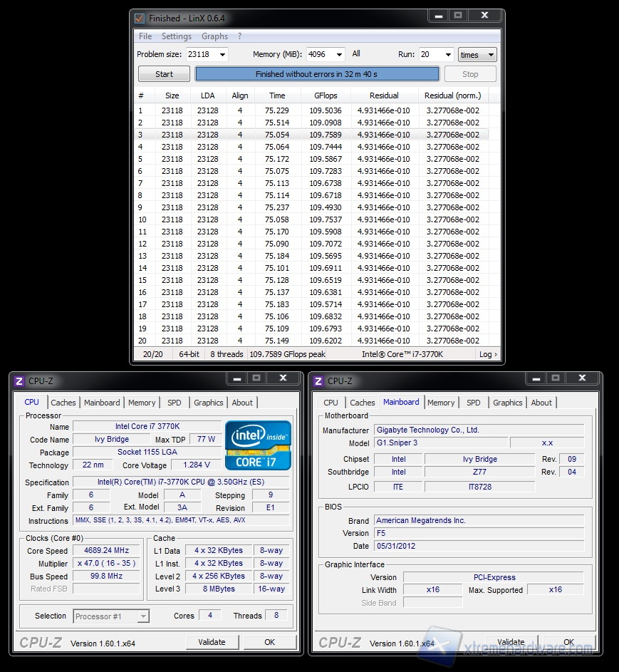Switch to Caches tab in left CPU-Z
The width and height of the screenshot is (619, 672).
point(63,403)
